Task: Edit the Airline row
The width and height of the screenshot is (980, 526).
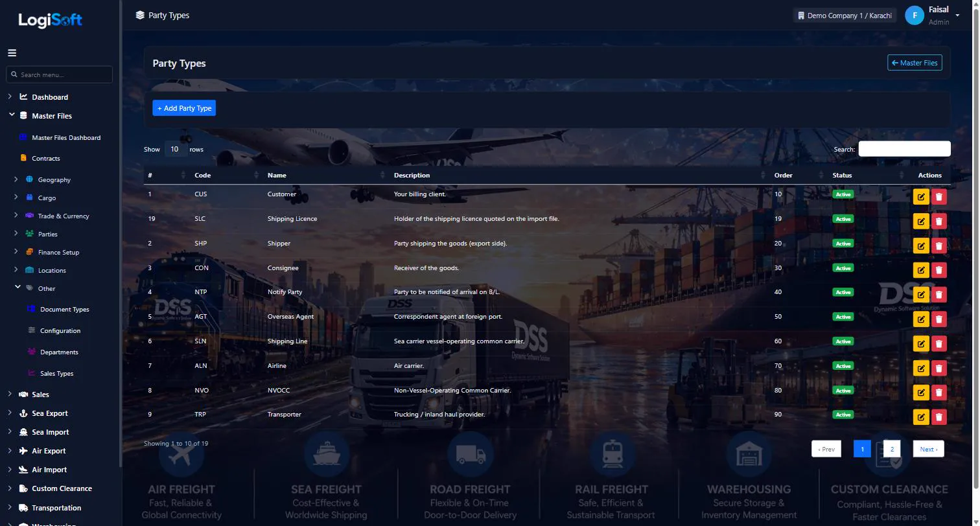Action: [921, 369]
